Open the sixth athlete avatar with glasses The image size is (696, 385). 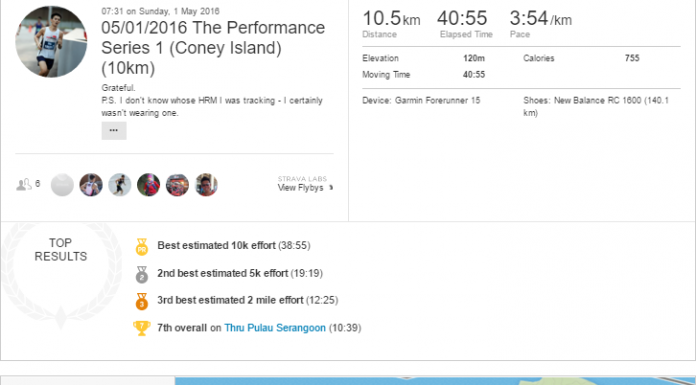[x=206, y=185]
